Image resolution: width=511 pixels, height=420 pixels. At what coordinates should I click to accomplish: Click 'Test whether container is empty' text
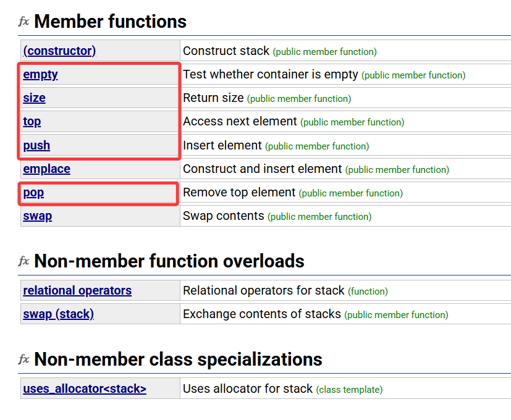[271, 74]
